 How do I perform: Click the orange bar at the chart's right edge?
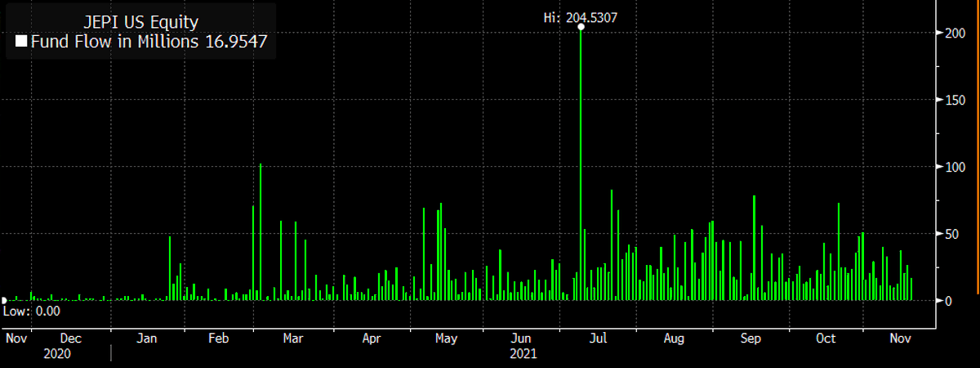[x=978, y=147]
